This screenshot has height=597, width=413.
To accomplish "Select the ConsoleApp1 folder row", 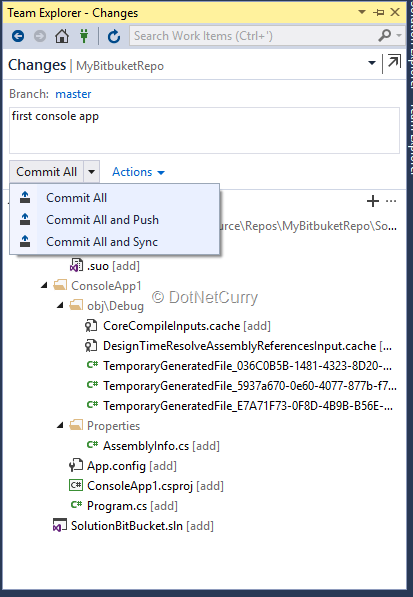I will pyautogui.click(x=106, y=286).
